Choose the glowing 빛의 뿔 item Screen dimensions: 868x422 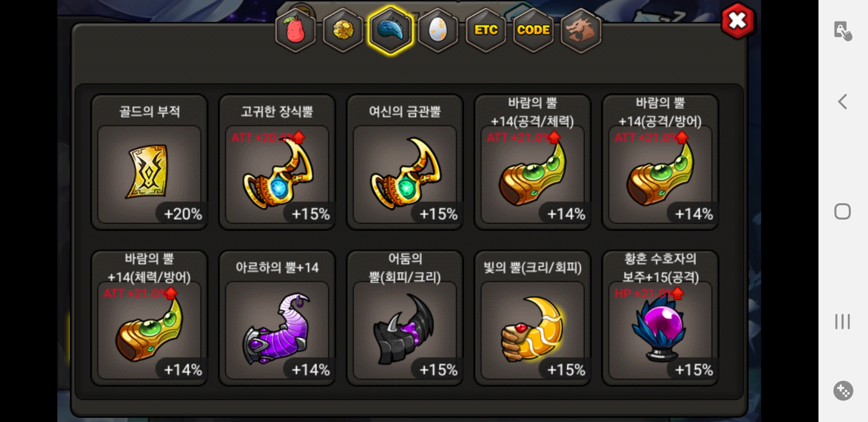tap(533, 318)
